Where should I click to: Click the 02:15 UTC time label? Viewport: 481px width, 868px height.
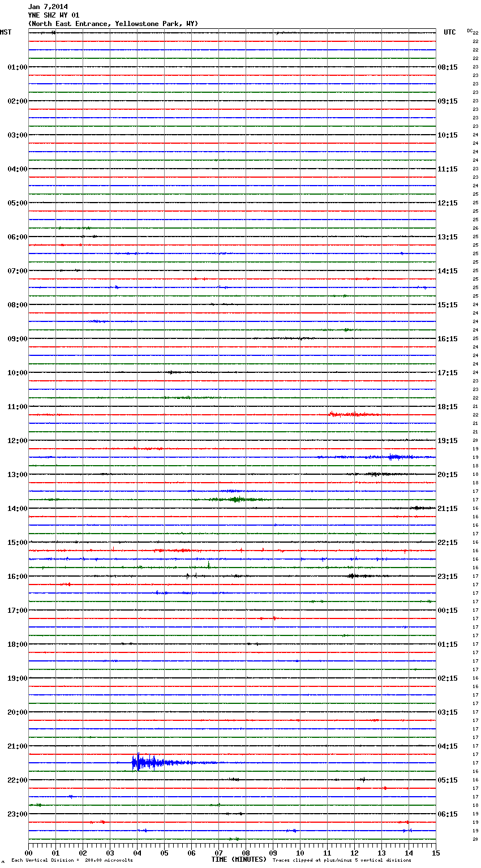[x=448, y=678]
